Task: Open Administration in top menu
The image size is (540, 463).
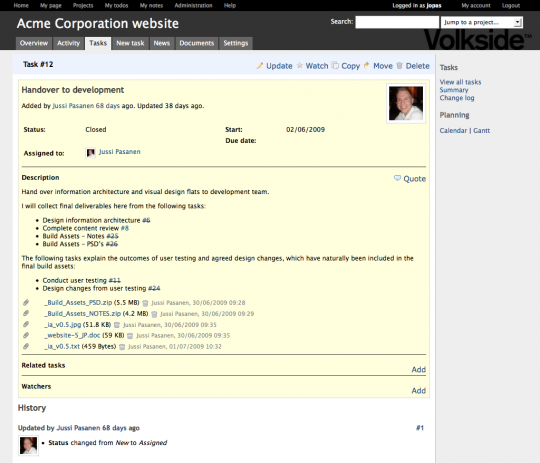Action: (x=193, y=6)
